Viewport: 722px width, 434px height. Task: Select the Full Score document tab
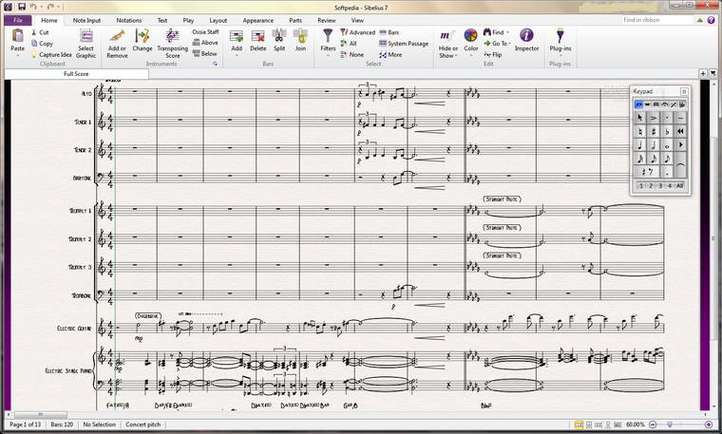coord(76,74)
